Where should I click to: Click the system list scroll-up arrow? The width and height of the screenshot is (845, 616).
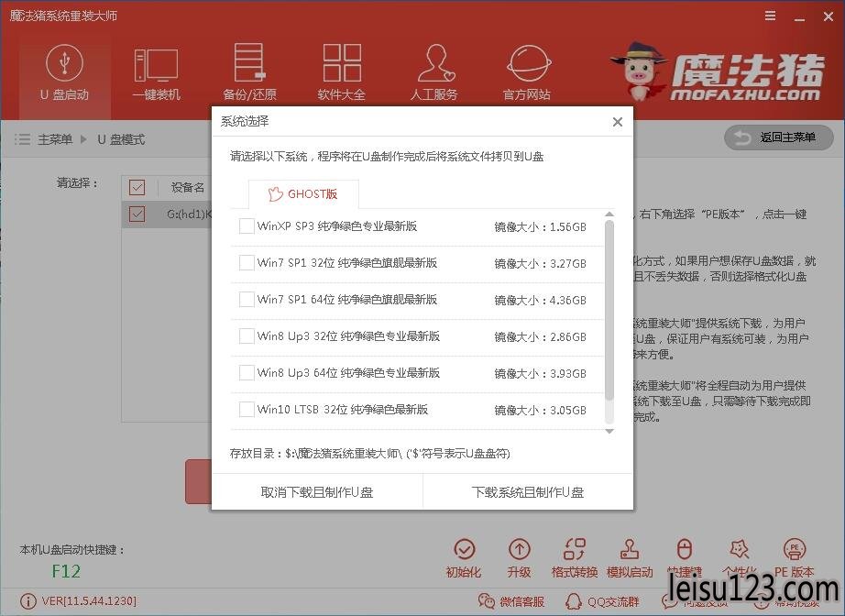click(x=609, y=214)
